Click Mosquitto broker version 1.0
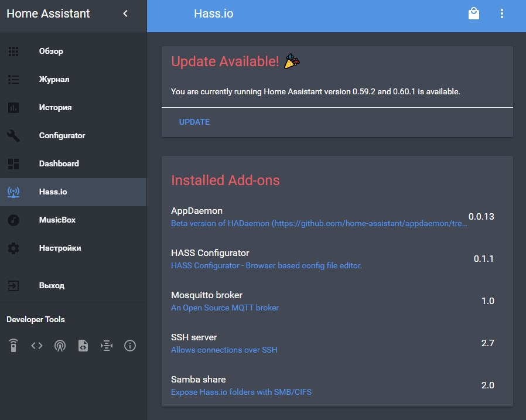Image resolution: width=526 pixels, height=420 pixels. pos(488,301)
